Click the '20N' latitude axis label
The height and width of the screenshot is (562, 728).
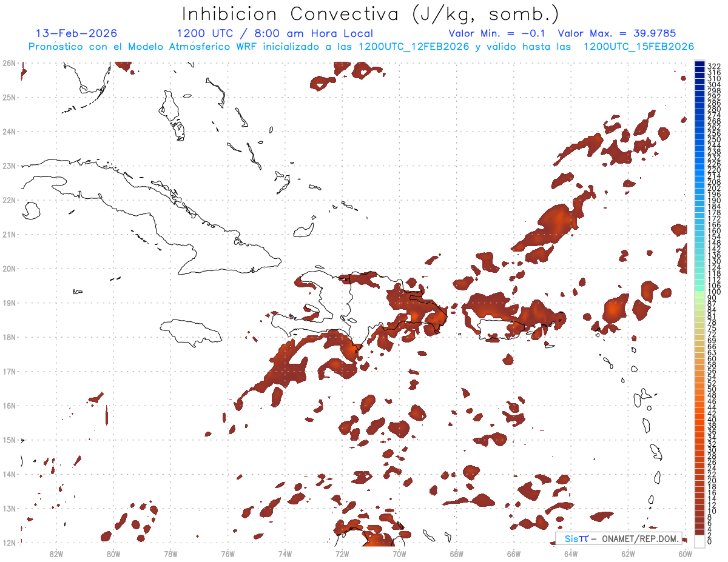click(8, 268)
